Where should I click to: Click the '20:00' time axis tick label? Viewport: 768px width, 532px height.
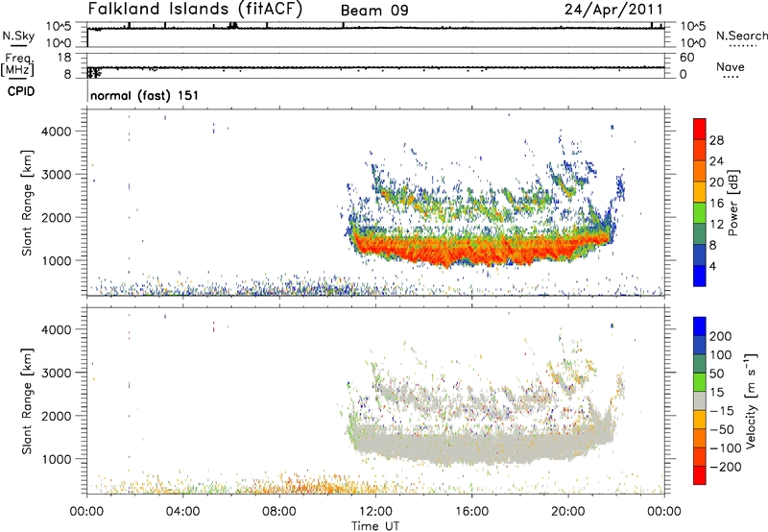[x=567, y=512]
